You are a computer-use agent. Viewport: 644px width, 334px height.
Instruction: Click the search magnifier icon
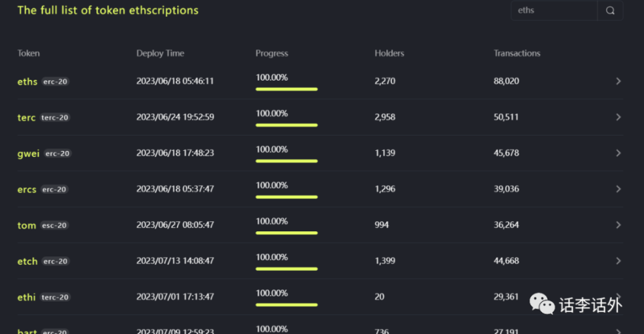click(610, 11)
